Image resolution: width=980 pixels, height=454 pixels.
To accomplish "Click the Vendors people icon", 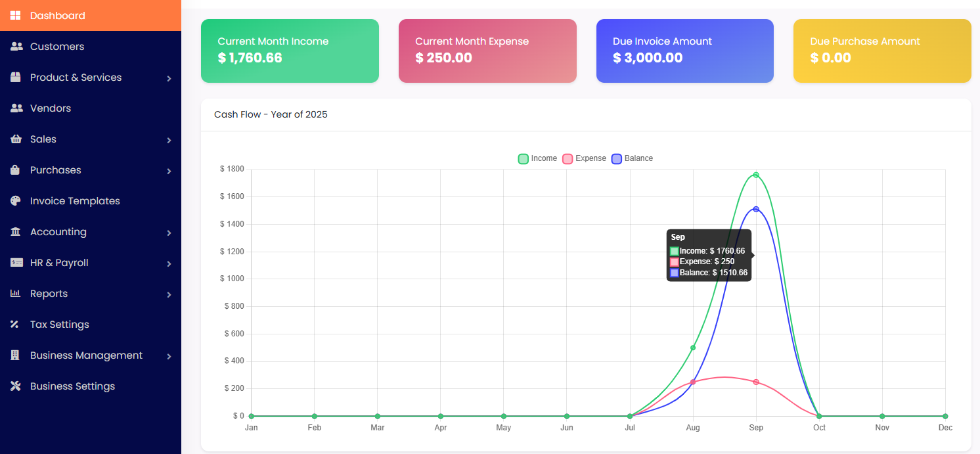I will [16, 108].
